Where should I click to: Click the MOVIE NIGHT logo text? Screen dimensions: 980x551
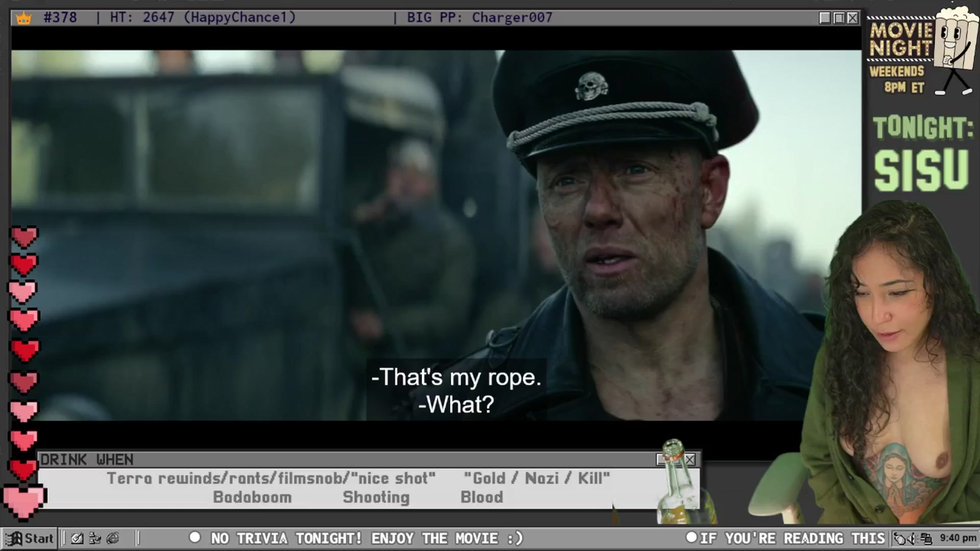coord(901,39)
